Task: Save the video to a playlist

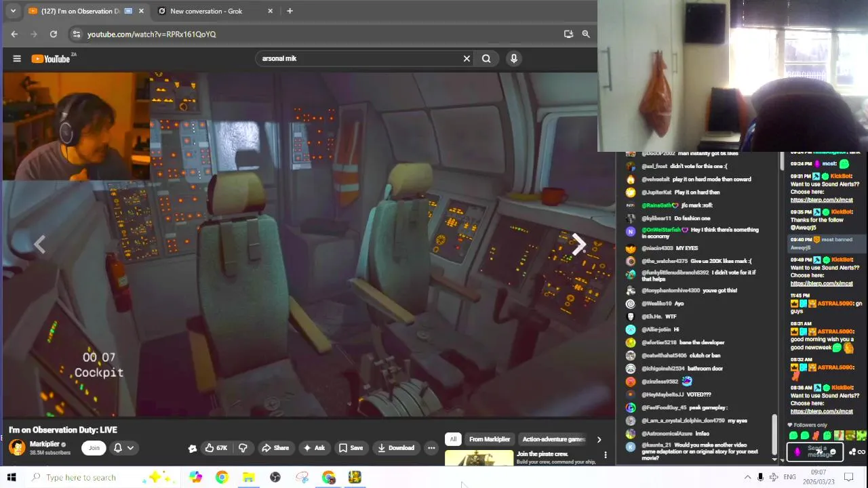Action: (351, 448)
